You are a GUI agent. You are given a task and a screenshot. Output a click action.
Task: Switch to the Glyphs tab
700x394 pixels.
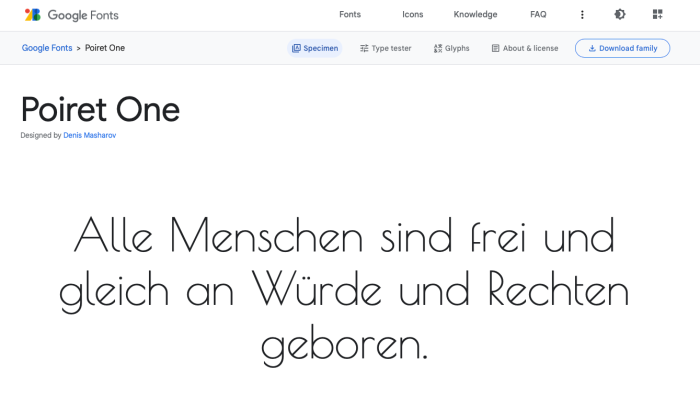click(451, 48)
